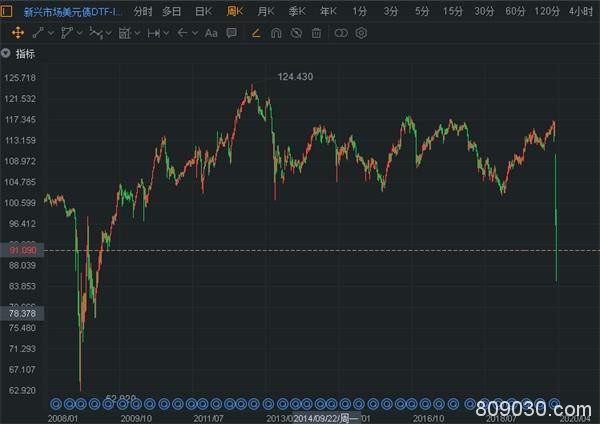600x424 pixels.
Task: Select the crosshair move cursor tool
Action: [18, 33]
